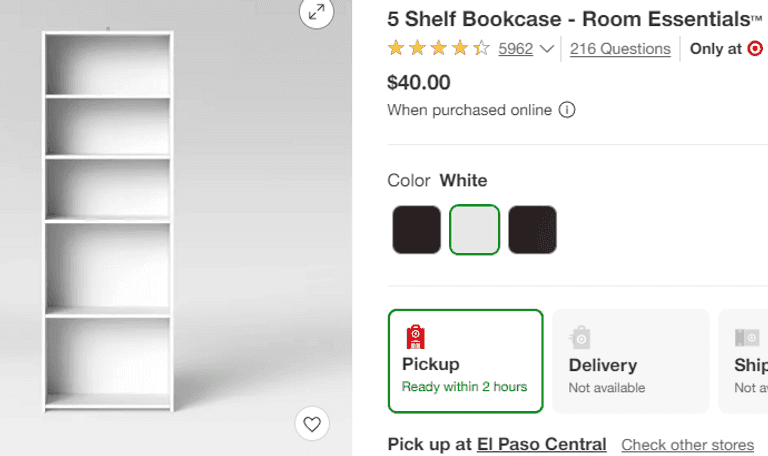Open the 216 Questions link
The height and width of the screenshot is (456, 768).
[x=620, y=48]
